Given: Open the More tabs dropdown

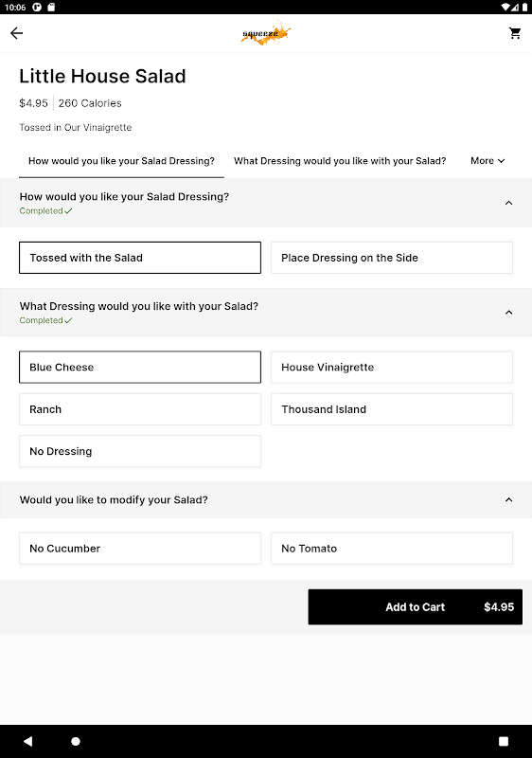Looking at the screenshot, I should click(488, 161).
